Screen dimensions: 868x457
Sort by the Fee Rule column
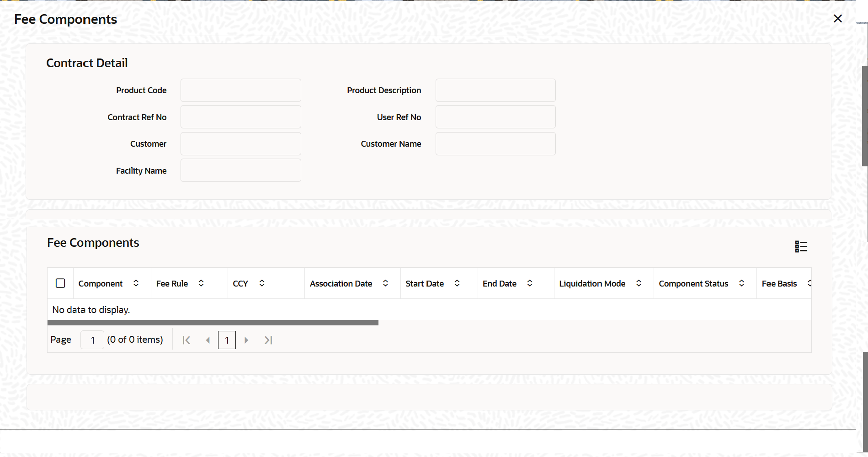[x=201, y=283]
